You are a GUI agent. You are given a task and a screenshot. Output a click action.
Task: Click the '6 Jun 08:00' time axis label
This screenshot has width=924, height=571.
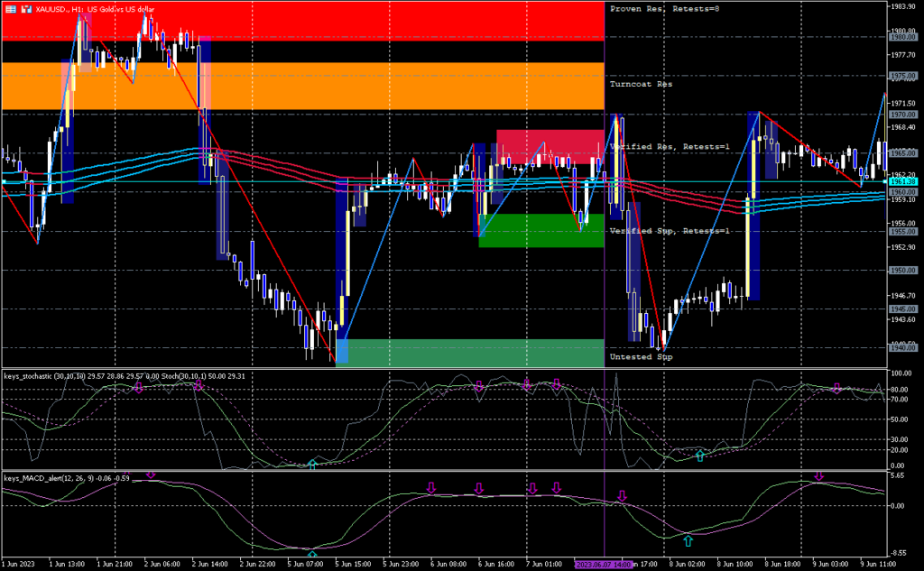(449, 565)
